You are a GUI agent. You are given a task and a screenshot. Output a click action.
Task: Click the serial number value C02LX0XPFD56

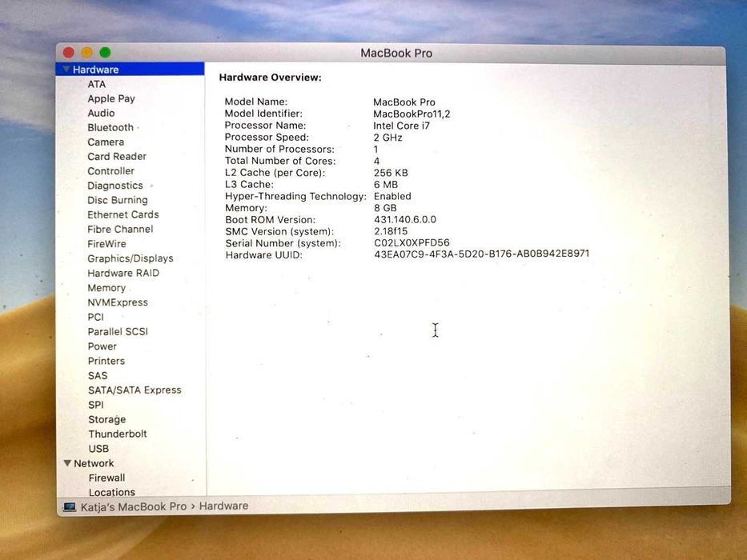point(412,243)
